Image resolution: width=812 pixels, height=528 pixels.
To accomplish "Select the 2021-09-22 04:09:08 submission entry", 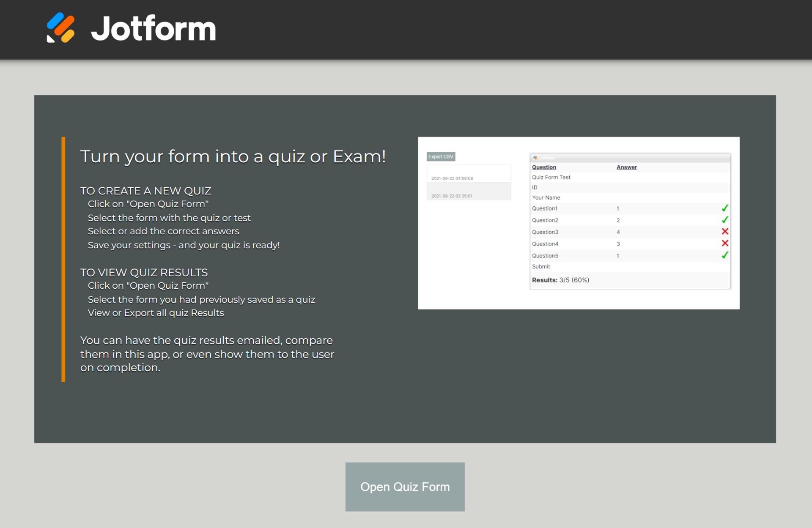I will click(x=452, y=178).
